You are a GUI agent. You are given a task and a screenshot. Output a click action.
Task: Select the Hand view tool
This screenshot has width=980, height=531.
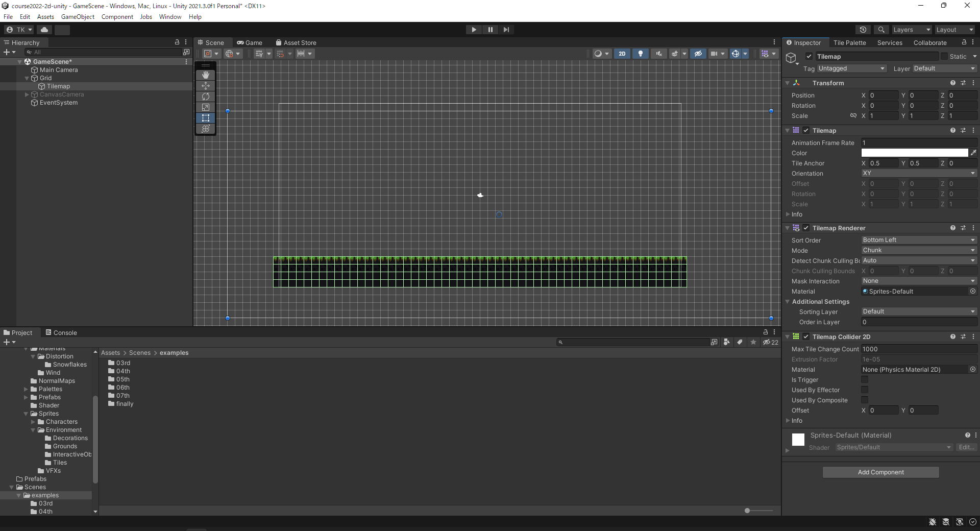206,75
